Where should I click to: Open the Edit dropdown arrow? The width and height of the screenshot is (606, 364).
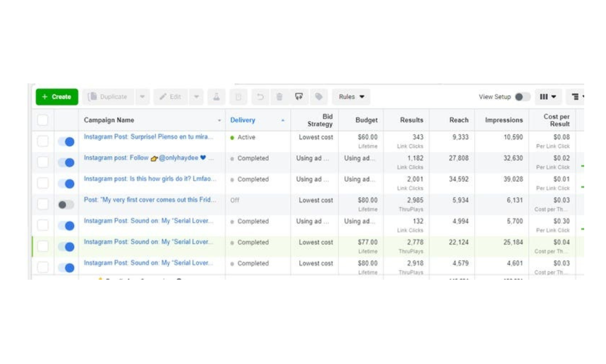(196, 97)
